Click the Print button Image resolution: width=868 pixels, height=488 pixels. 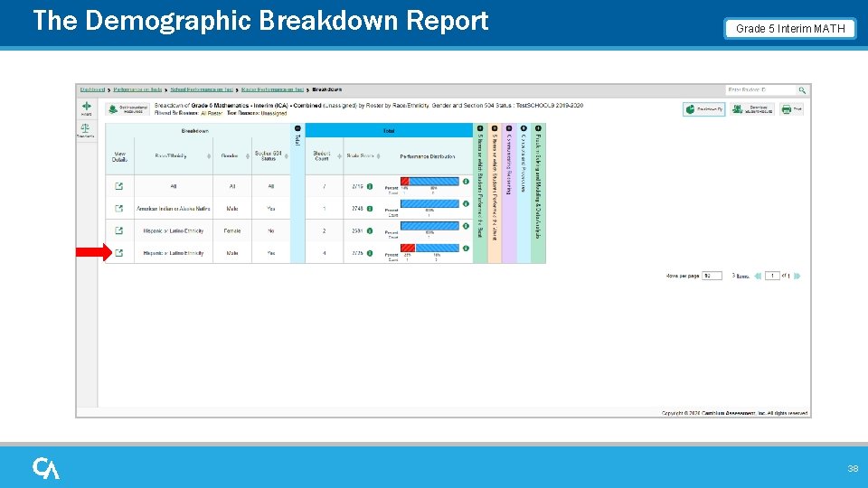792,109
